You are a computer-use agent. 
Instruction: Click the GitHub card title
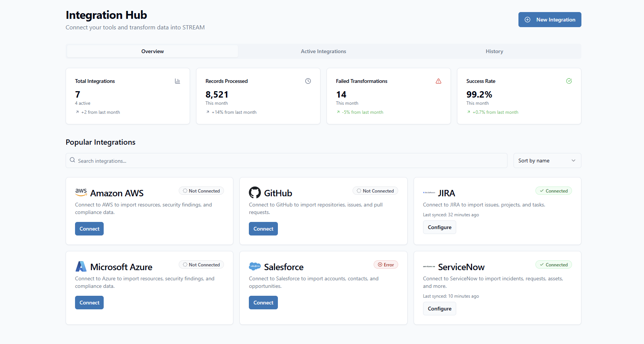278,193
